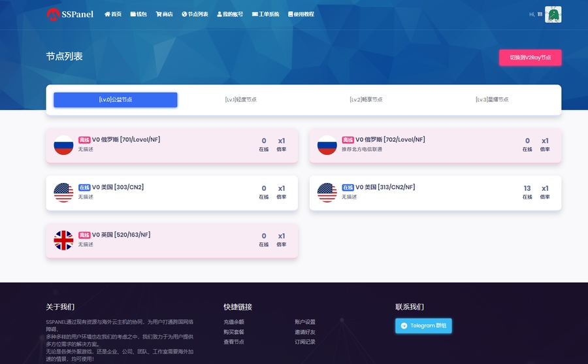The height and width of the screenshot is (364, 588).
Task: Click the UK flag on node 520
Action: point(63,240)
